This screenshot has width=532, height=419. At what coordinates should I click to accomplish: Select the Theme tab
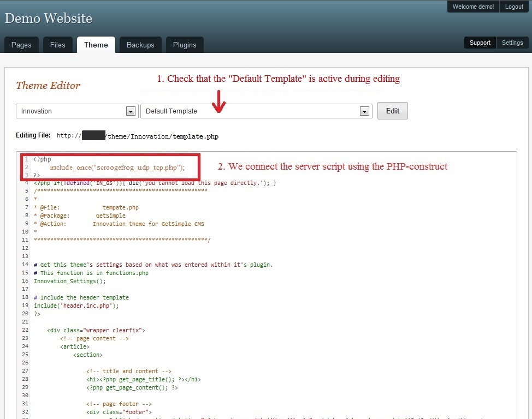(96, 45)
